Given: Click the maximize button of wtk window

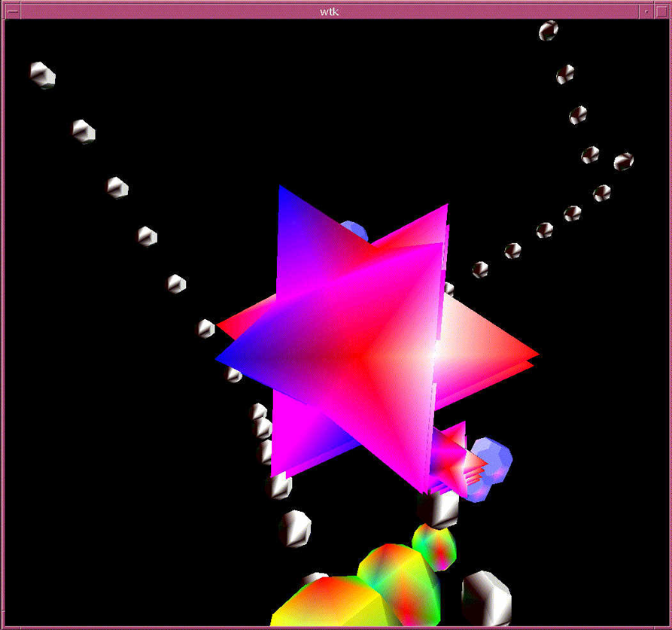Looking at the screenshot, I should [x=659, y=12].
